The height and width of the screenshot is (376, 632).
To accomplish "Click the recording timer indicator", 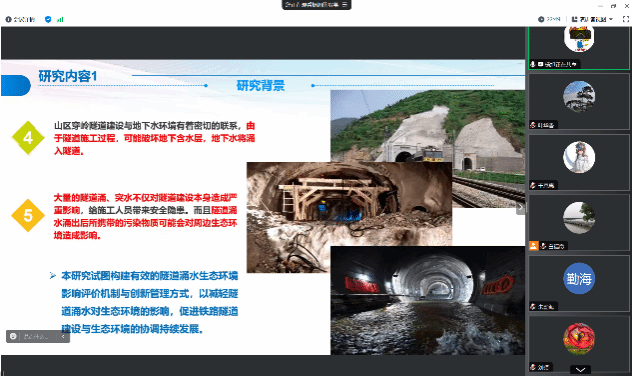I will point(549,19).
